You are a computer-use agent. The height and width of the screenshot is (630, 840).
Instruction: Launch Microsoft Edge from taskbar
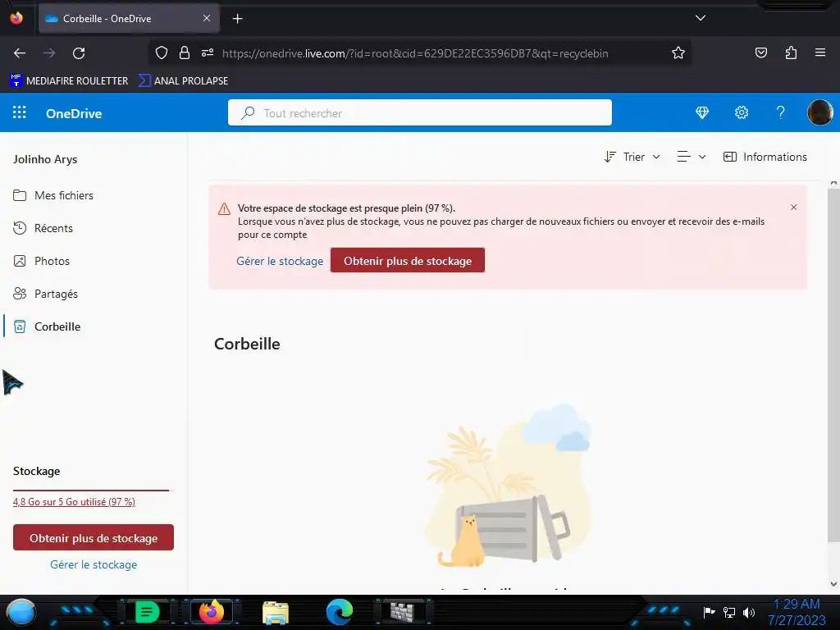[x=339, y=612]
